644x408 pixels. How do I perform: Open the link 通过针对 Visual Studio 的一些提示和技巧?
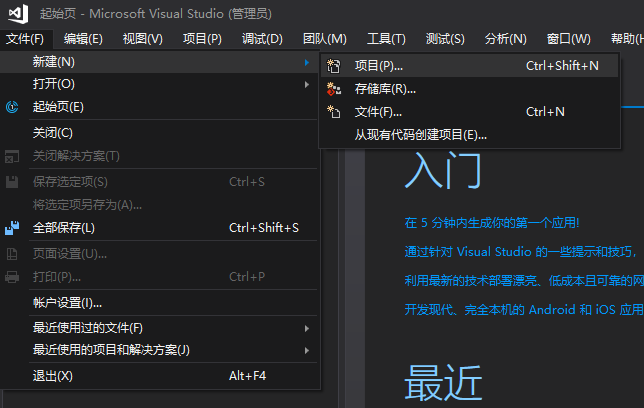[520, 252]
